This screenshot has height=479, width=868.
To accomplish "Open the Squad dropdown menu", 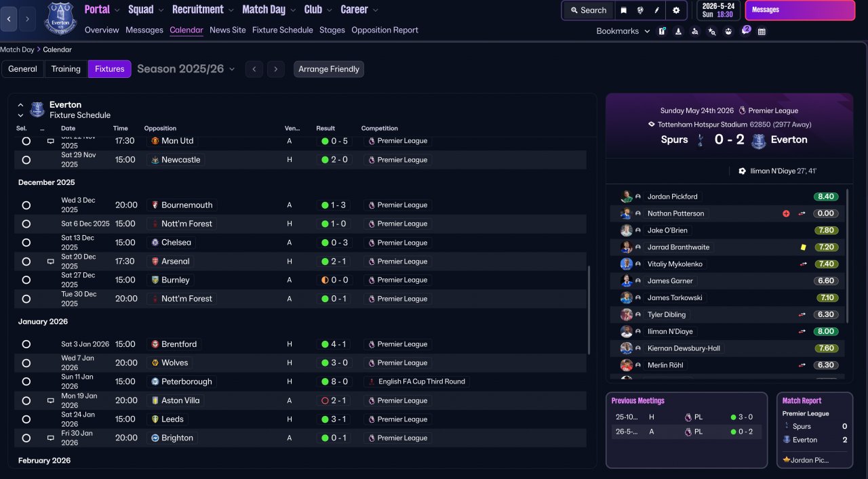I will tap(146, 9).
